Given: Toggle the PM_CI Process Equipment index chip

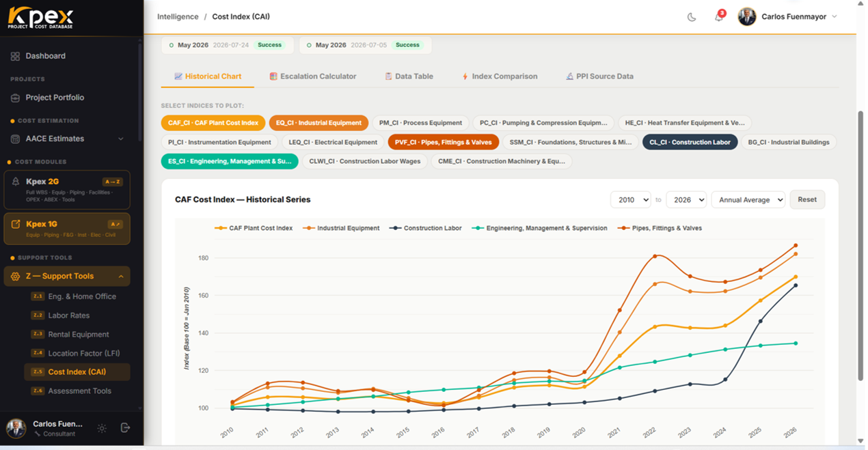Looking at the screenshot, I should click(420, 123).
